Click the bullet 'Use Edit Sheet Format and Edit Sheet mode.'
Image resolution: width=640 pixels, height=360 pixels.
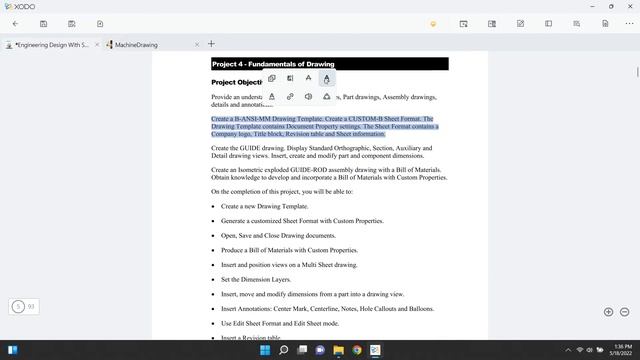coord(280,323)
